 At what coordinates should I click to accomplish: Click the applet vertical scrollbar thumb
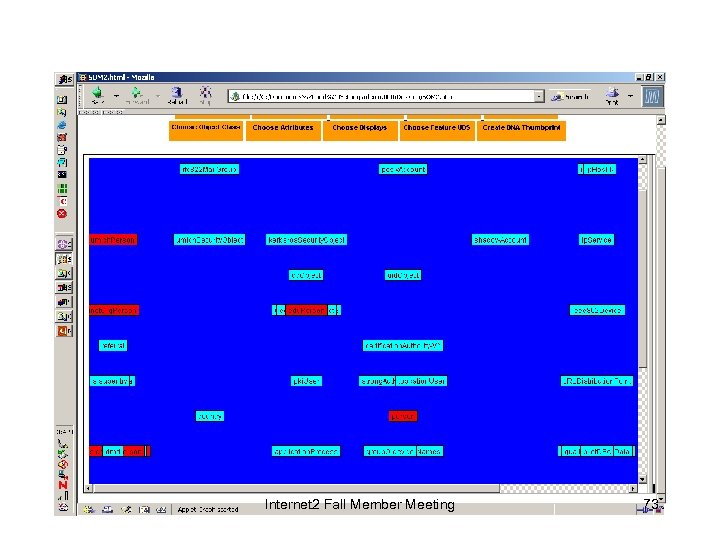(642, 278)
